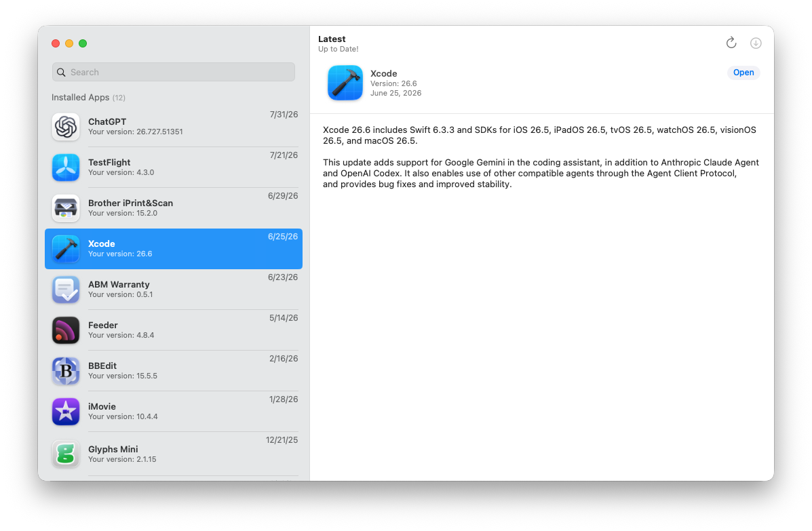Screen dimensions: 812x531
Task: Select the iMovie entry
Action: [x=174, y=412]
